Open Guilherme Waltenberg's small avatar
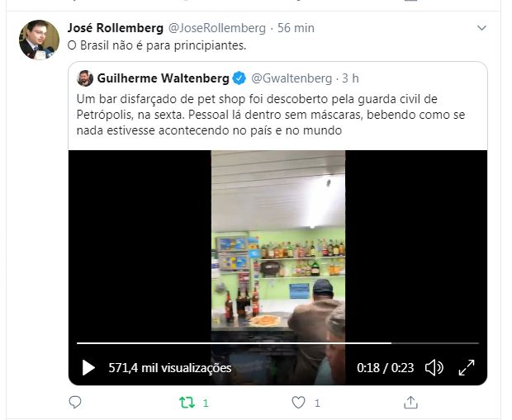512x420 pixels. click(x=85, y=78)
